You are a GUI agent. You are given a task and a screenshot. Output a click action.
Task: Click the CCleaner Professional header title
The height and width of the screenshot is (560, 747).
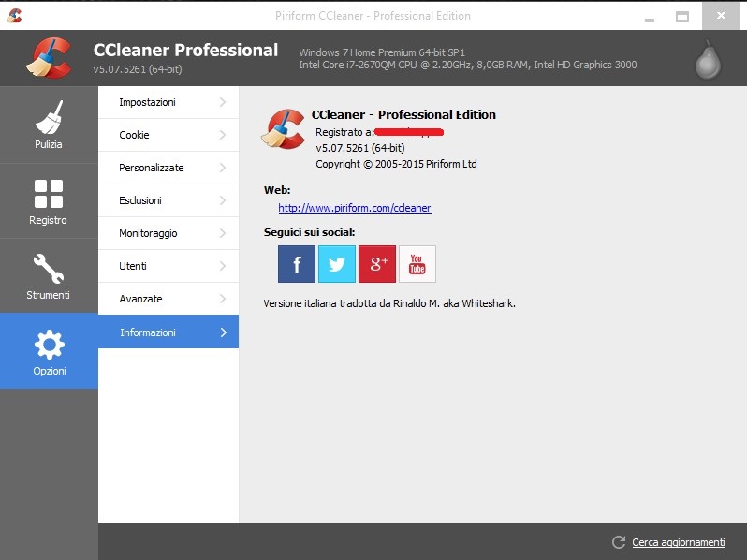tap(185, 50)
